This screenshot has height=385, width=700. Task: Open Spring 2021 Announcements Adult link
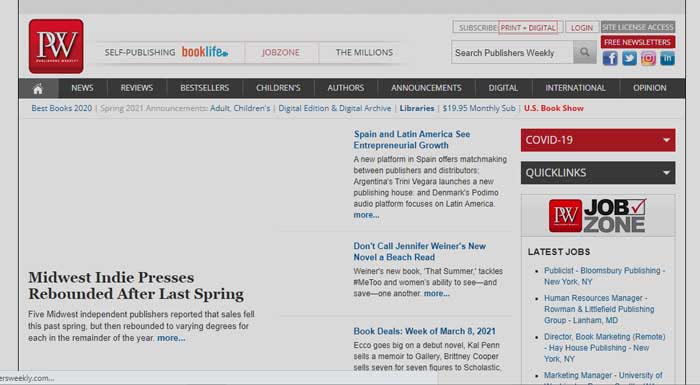click(x=220, y=108)
